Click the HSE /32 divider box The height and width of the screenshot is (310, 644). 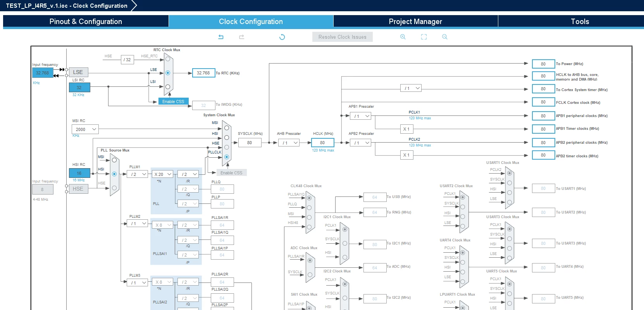(x=127, y=60)
